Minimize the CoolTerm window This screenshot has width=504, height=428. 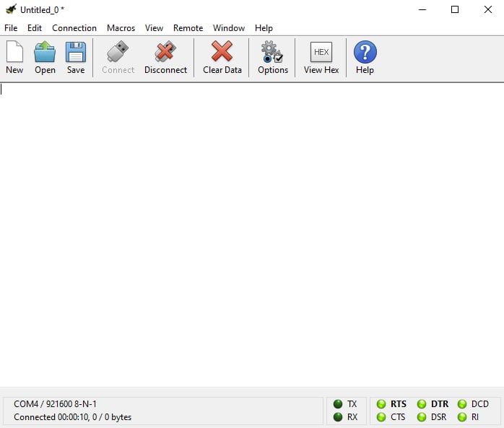pos(422,9)
